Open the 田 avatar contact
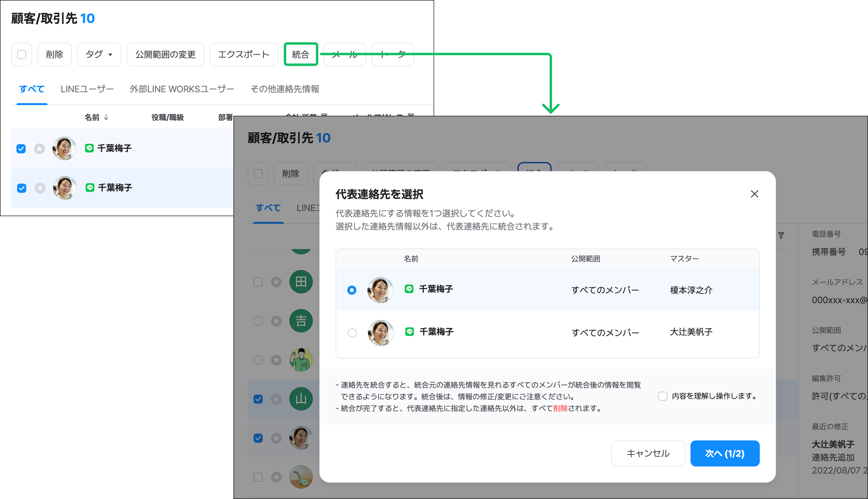Screen dimensions: 868x499 point(301,282)
